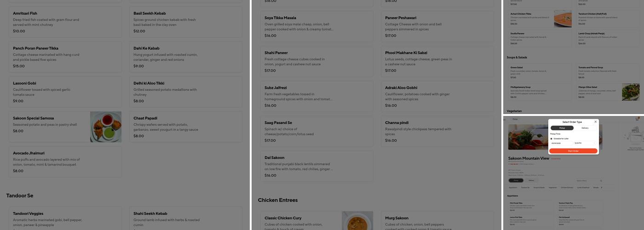Expand the pickup time dropdown
Image resolution: width=644 pixels, height=230 pixels.
click(585, 143)
